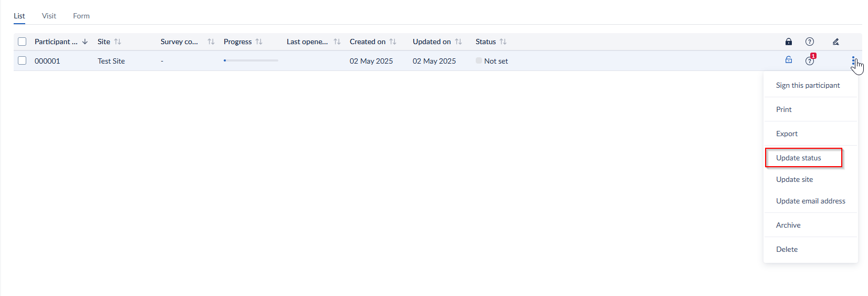Click the signature pen icon in header
The height and width of the screenshot is (296, 868).
pos(835,42)
